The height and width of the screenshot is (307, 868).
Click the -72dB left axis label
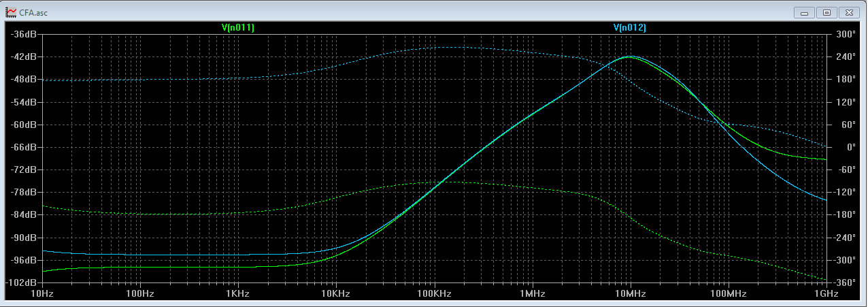click(x=24, y=169)
